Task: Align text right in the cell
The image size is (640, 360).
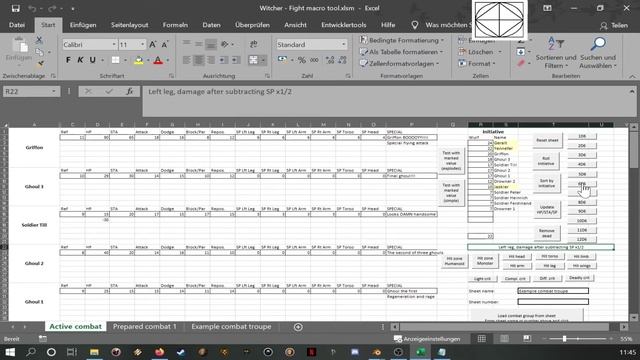Action: [x=211, y=60]
